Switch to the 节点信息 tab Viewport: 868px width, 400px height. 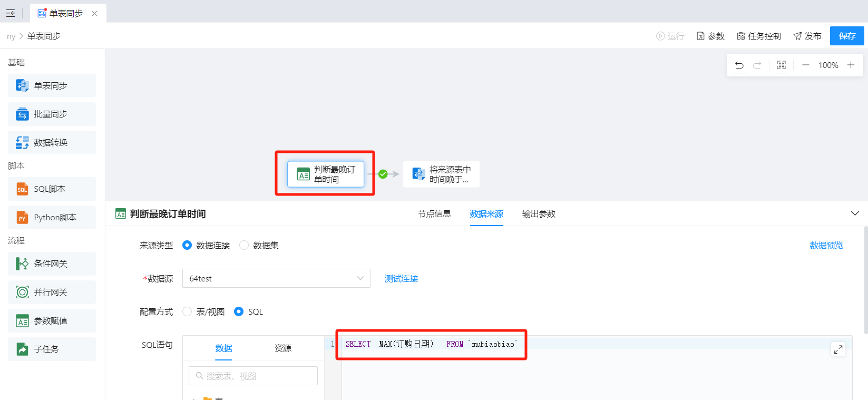(x=434, y=214)
